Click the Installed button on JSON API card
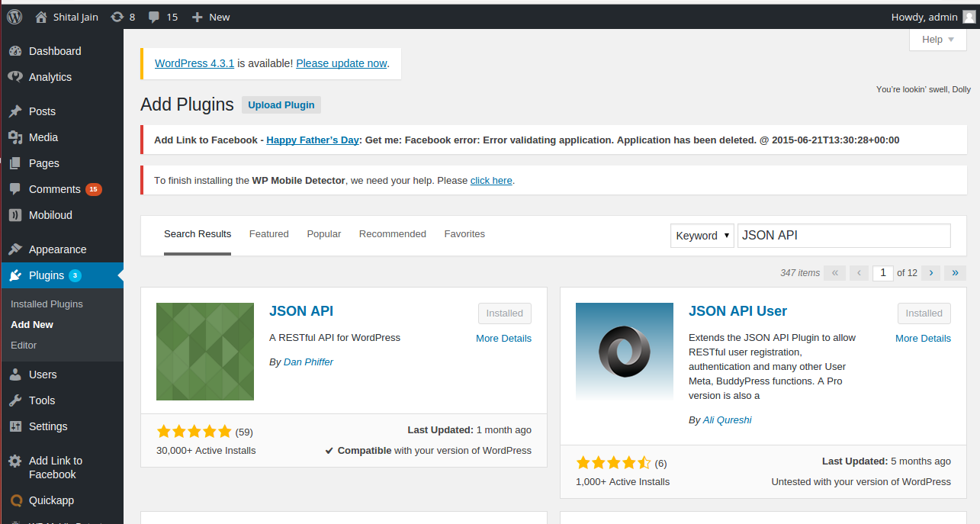This screenshot has width=980, height=524. 505,313
